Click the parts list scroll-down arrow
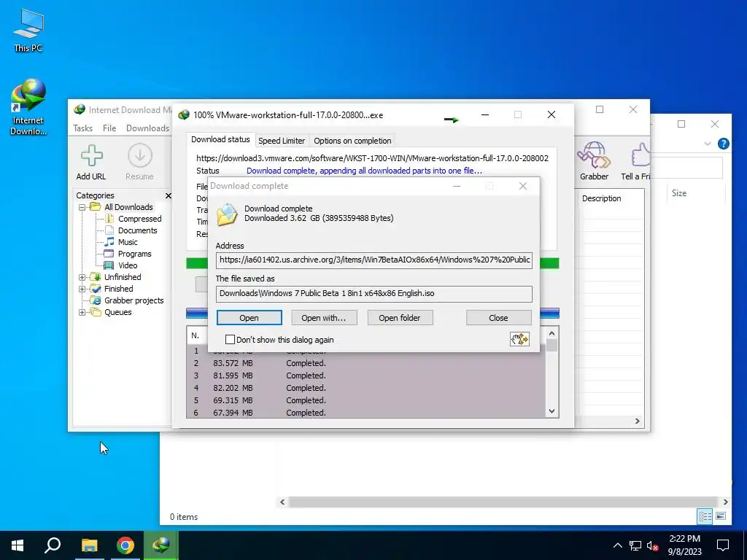The image size is (747, 560). pos(551,411)
